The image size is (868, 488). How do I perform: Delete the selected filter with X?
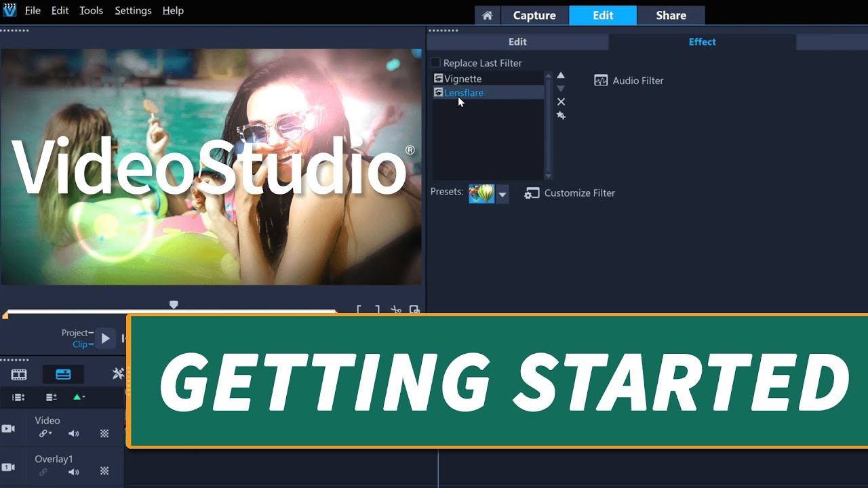[x=561, y=102]
